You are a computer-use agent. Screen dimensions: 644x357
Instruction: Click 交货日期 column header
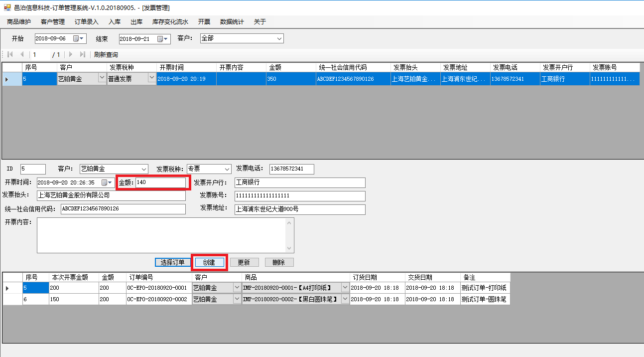tap(432, 278)
